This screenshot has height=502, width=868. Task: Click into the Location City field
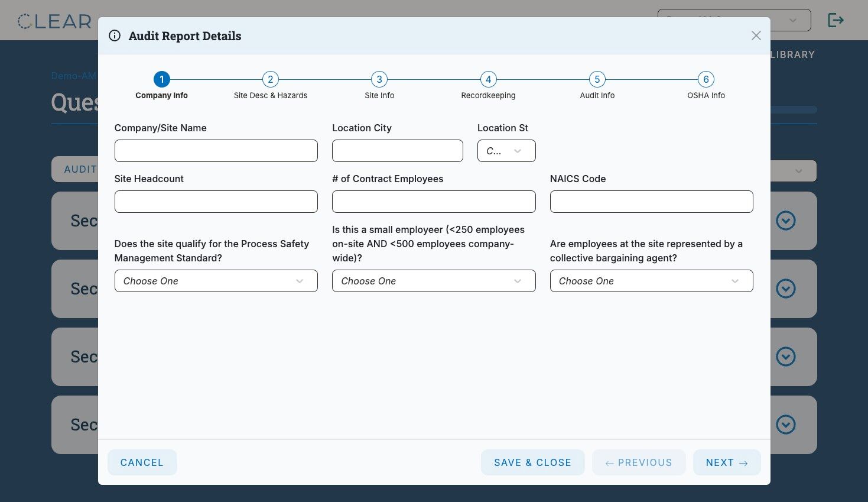point(398,151)
